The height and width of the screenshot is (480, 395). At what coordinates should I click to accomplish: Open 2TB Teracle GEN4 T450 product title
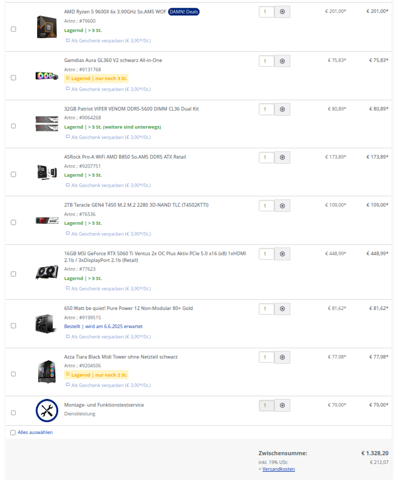click(x=136, y=205)
